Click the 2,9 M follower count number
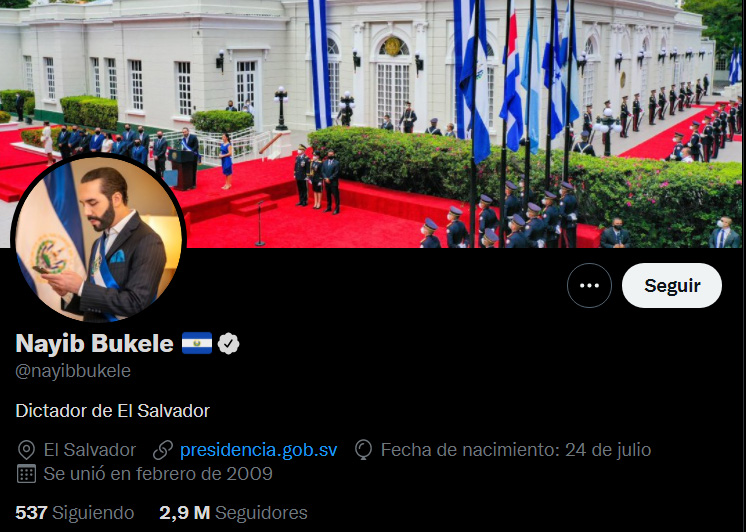The height and width of the screenshot is (532, 746). pyautogui.click(x=185, y=513)
